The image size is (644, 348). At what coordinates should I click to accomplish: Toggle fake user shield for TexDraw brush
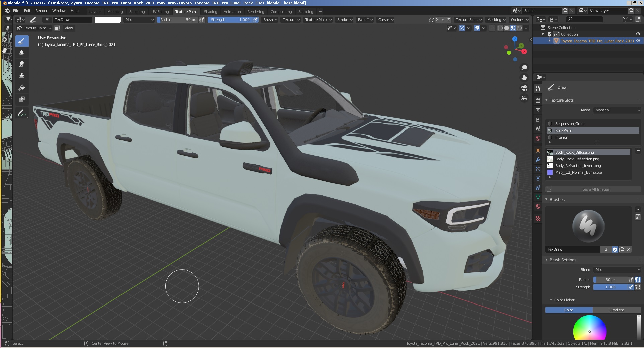point(615,249)
